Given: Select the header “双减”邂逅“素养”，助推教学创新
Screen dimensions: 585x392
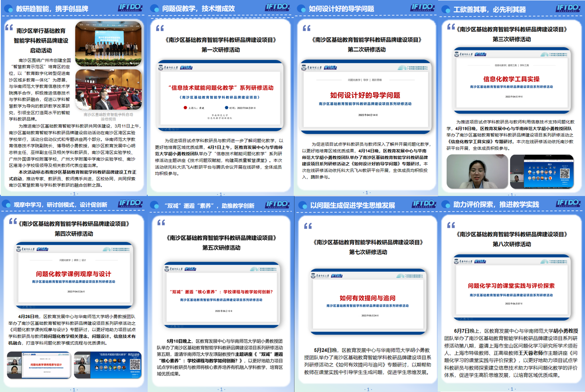Looking at the screenshot, I should click(209, 206).
